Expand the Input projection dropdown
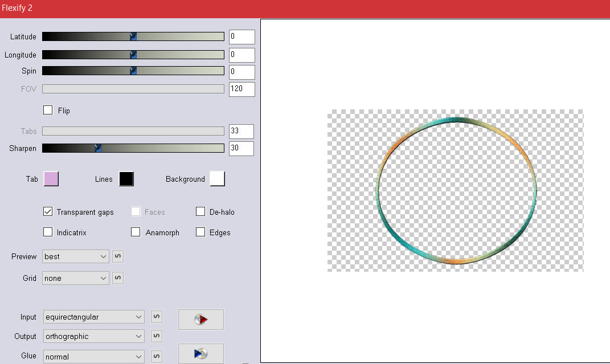 click(x=94, y=317)
